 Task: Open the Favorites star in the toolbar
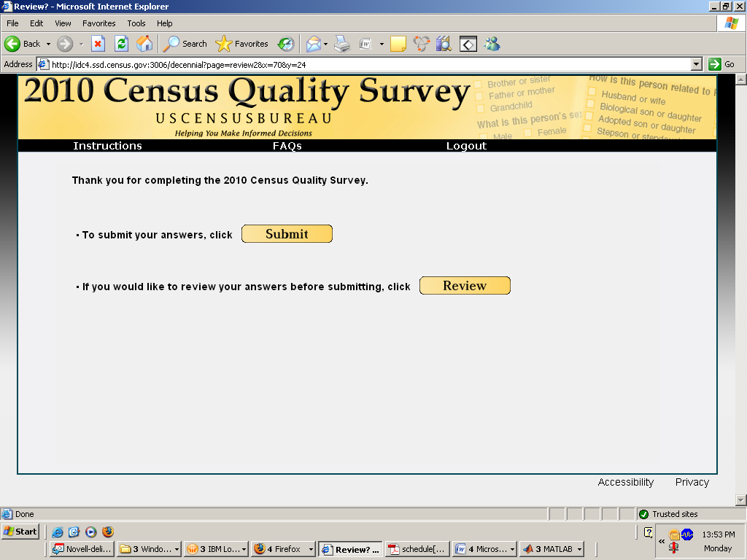[241, 44]
